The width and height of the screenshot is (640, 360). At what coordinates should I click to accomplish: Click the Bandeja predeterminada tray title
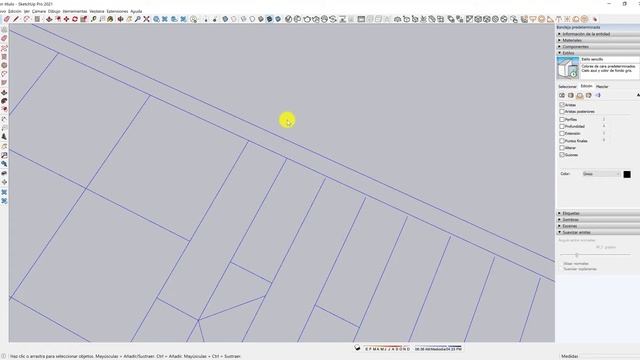tap(598, 27)
